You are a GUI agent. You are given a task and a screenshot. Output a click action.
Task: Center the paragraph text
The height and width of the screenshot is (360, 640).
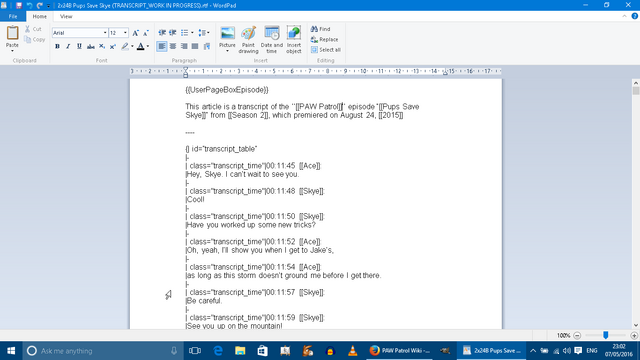pyautogui.click(x=173, y=47)
